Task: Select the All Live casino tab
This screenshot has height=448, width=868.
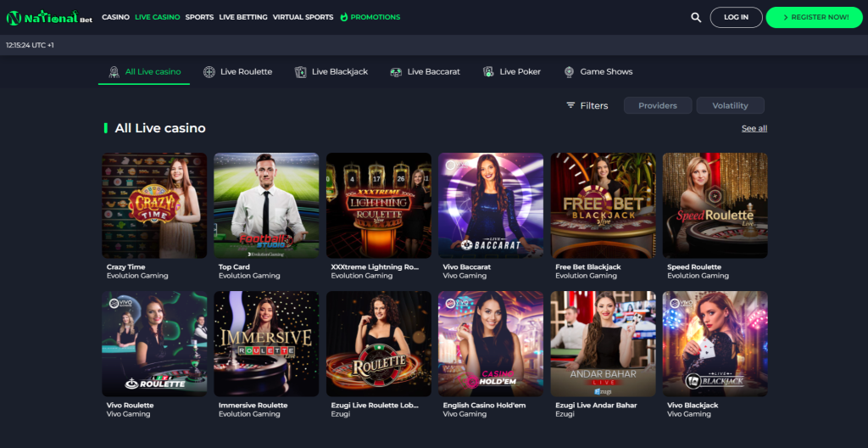Action: click(144, 72)
